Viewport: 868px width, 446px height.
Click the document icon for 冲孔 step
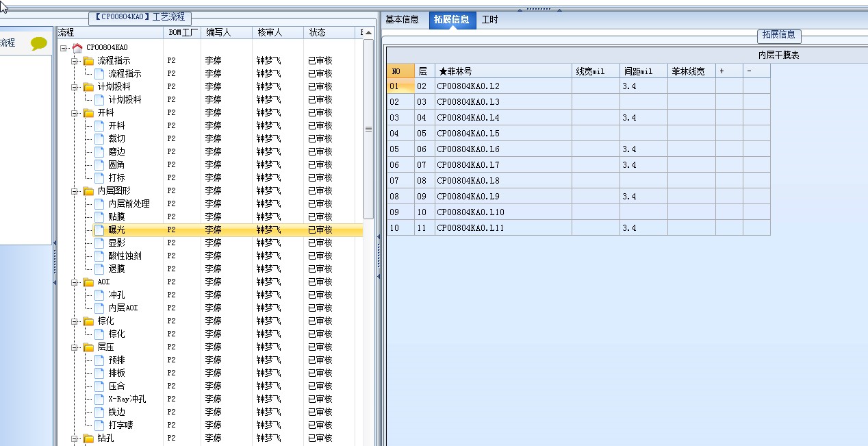click(99, 295)
